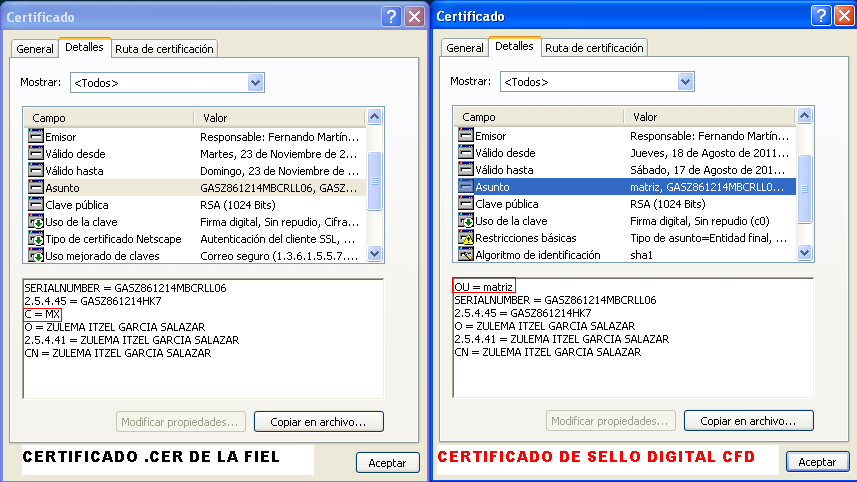The height and width of the screenshot is (482, 857).
Task: Click Uso mejorado de claves field icon
Action: coord(36,256)
